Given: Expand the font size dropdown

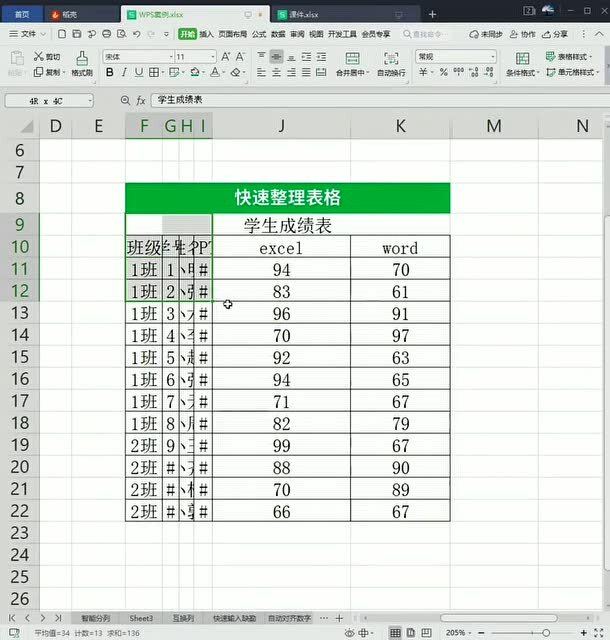Looking at the screenshot, I should tap(213, 57).
